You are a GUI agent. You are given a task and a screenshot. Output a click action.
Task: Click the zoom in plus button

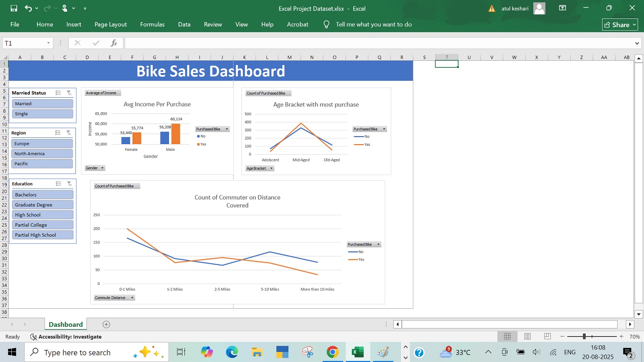coord(621,336)
